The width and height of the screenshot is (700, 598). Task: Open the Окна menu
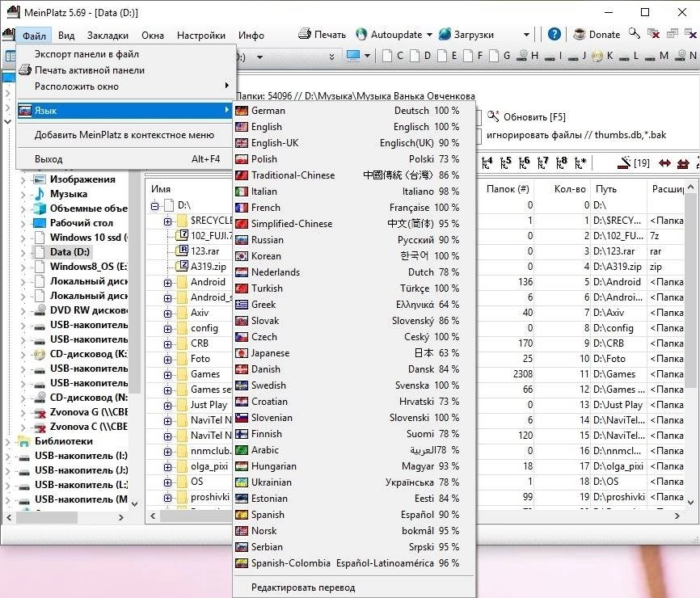click(x=153, y=36)
